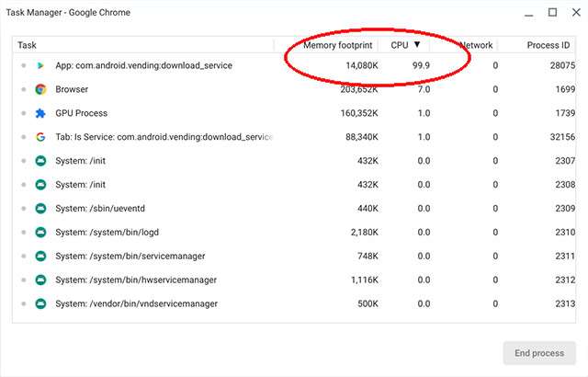588x377 pixels.
Task: Click the Android icon beside /system/bin/hwservicemanager
Action: 40,280
